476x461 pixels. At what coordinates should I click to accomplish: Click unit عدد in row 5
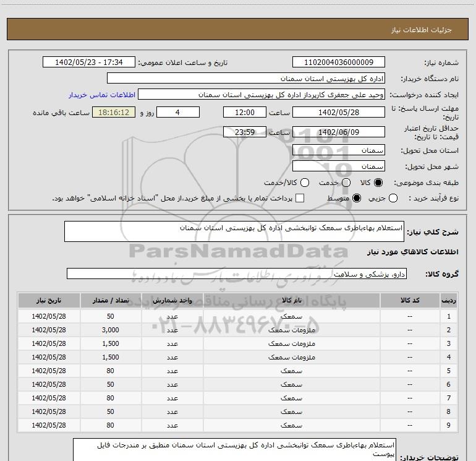pyautogui.click(x=172, y=371)
